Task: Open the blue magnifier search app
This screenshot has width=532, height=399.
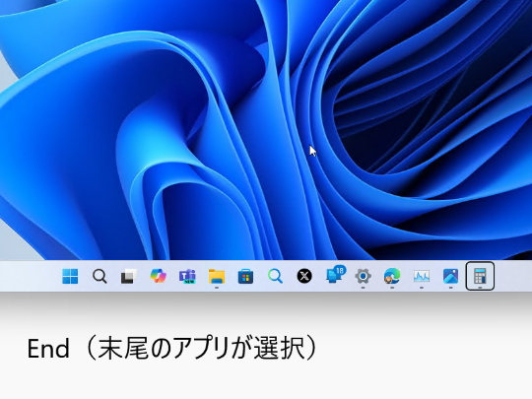Action: [x=275, y=276]
